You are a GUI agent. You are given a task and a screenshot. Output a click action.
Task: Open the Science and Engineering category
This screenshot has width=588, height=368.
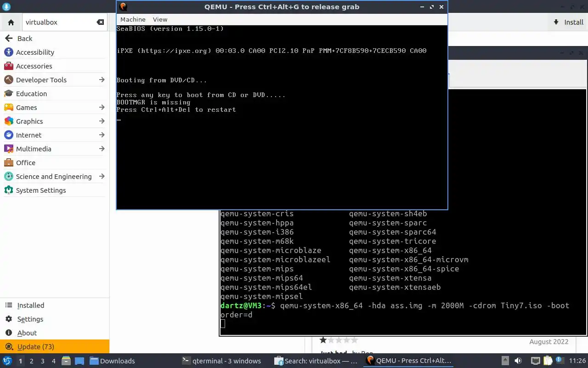coord(55,176)
